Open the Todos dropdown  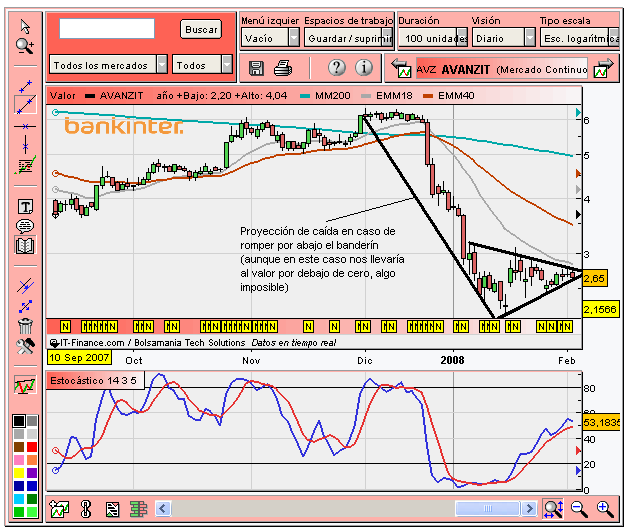tap(202, 65)
